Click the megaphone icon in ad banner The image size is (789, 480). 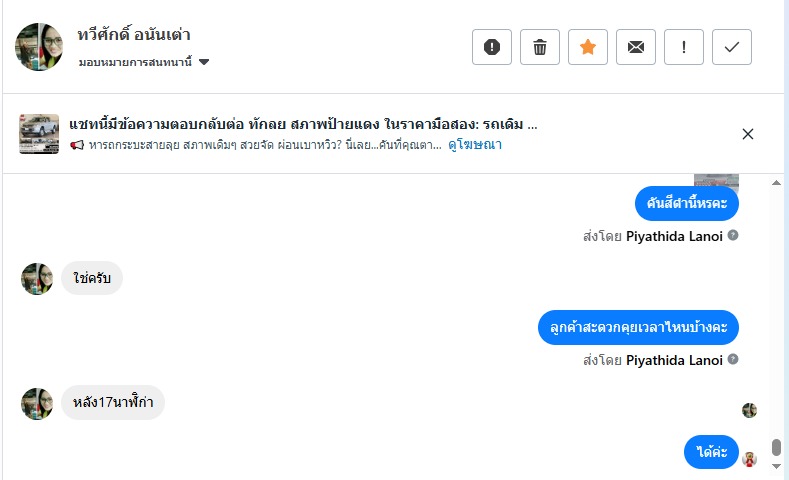point(78,145)
